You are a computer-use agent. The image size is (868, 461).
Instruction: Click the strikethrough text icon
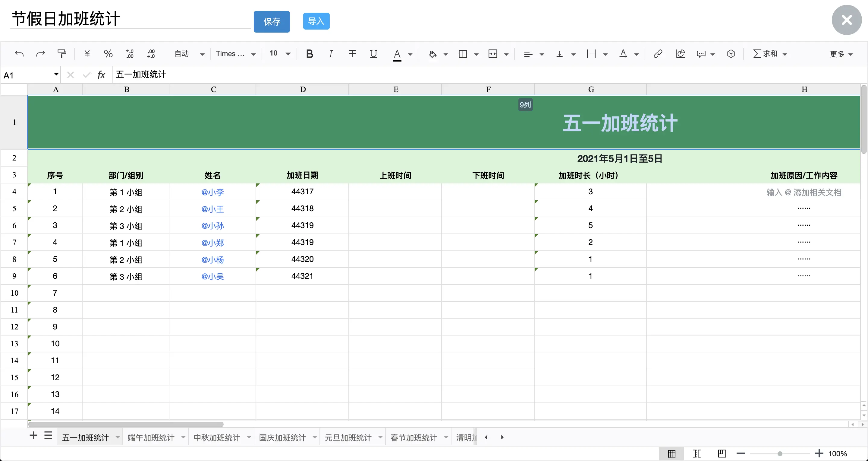click(x=352, y=54)
